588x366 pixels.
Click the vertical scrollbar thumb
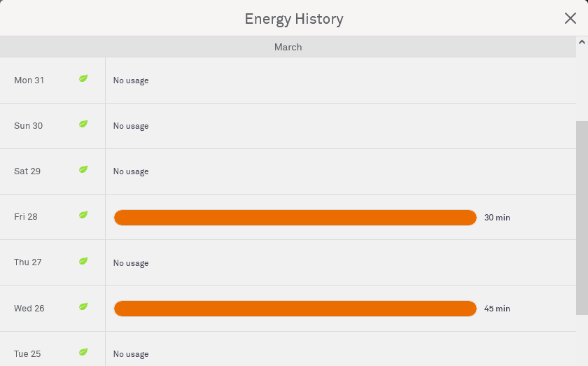coord(582,217)
